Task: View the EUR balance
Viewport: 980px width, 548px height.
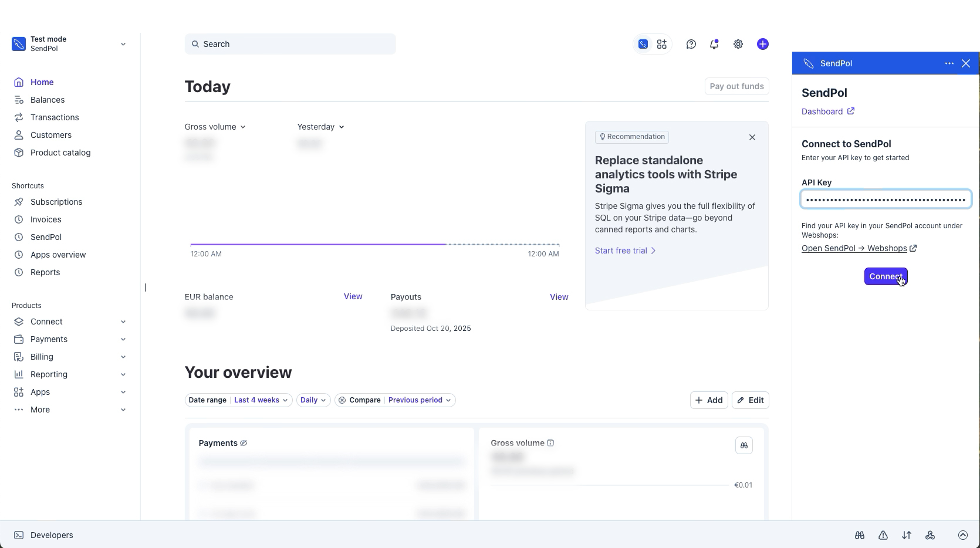Action: [353, 297]
